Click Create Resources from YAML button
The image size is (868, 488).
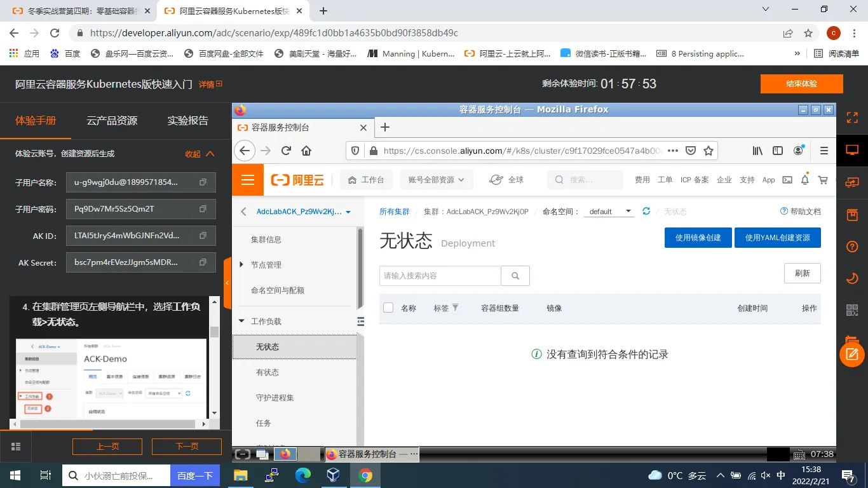(x=778, y=238)
